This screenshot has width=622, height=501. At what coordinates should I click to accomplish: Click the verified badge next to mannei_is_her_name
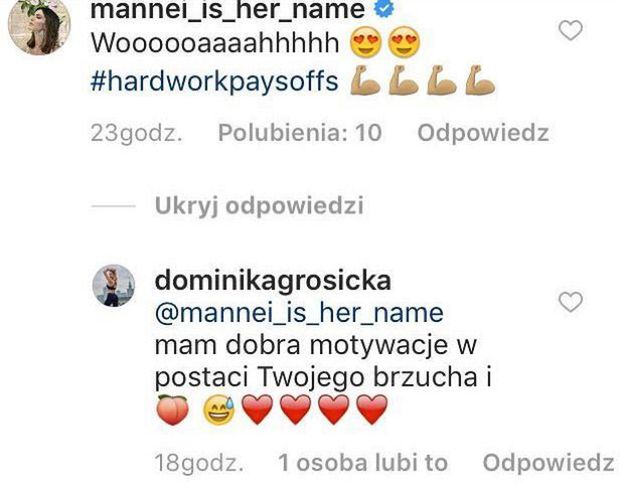[x=384, y=8]
